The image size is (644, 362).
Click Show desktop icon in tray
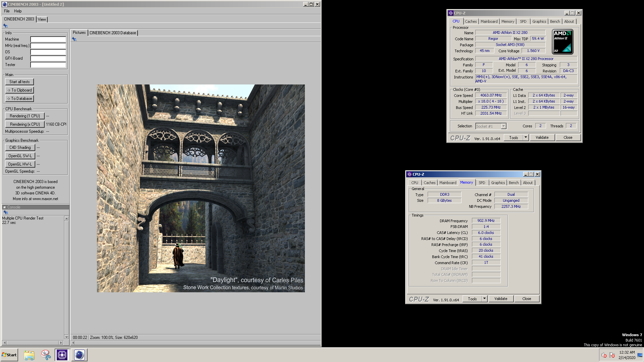(x=640, y=355)
